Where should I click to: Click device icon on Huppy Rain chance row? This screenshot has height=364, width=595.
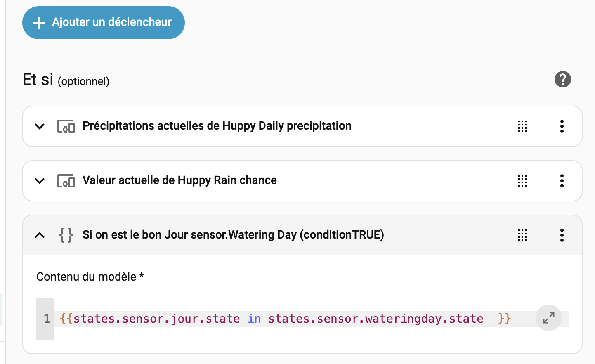(66, 181)
